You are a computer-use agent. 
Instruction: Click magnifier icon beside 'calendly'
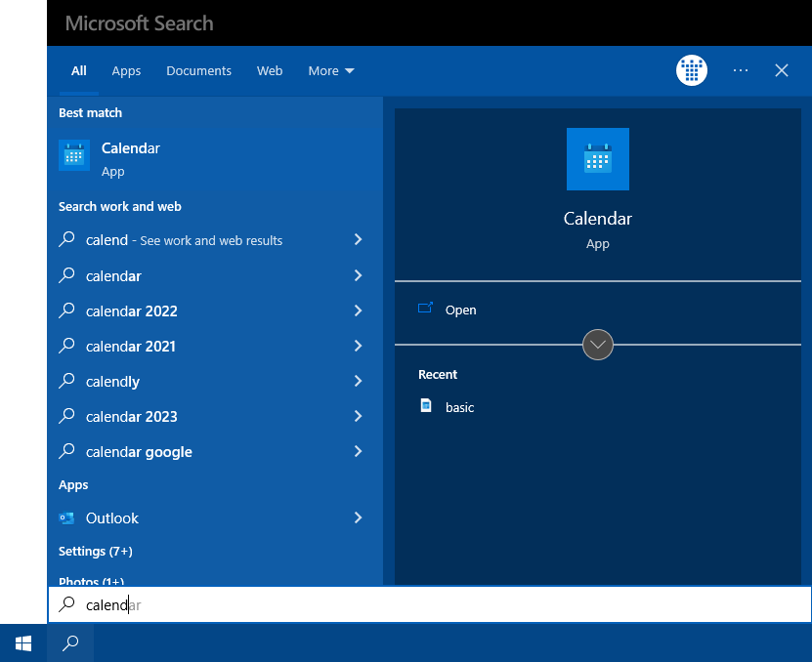(x=66, y=381)
